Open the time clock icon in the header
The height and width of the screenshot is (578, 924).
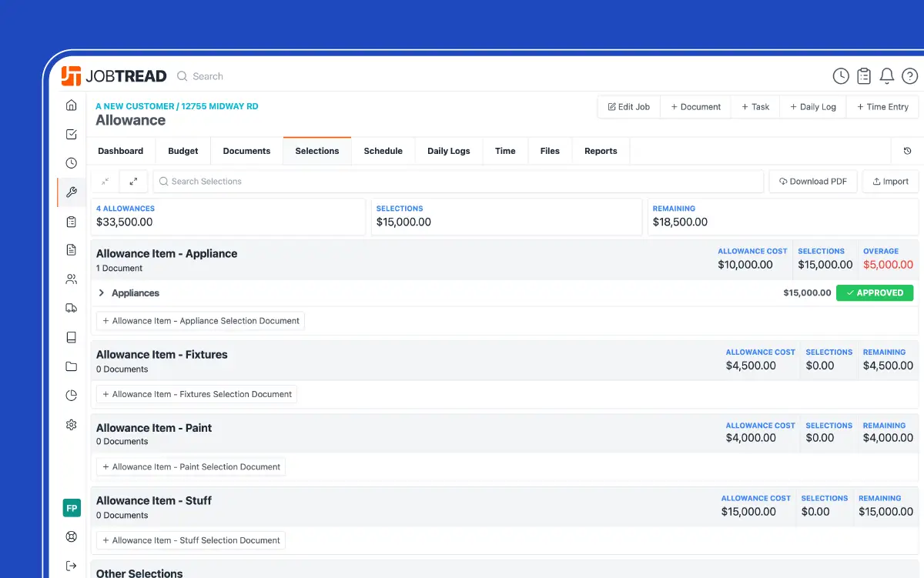coord(840,75)
